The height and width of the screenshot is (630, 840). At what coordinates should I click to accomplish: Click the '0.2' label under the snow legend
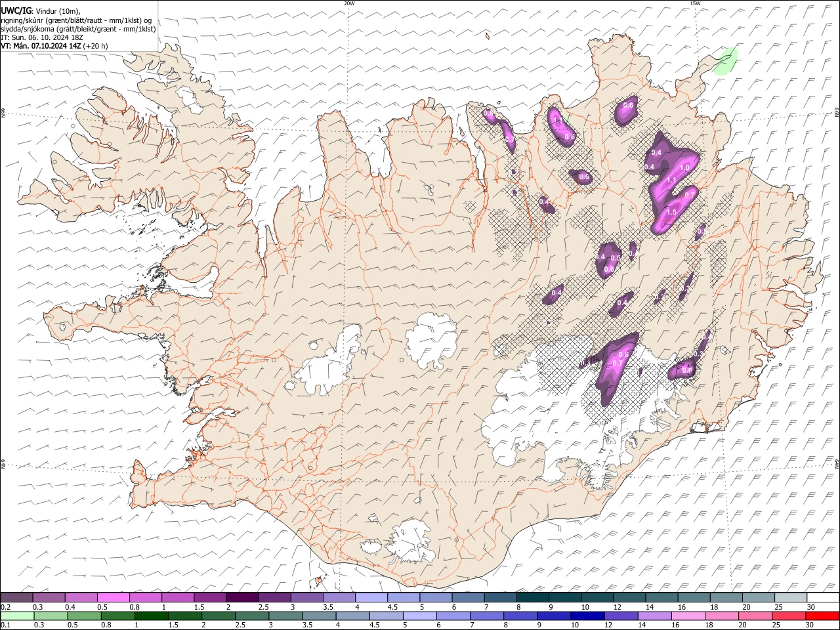click(5, 606)
